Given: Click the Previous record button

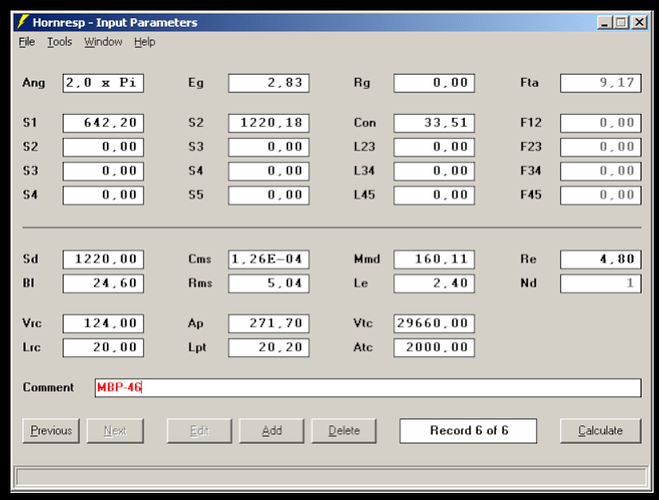Looking at the screenshot, I should pos(51,431).
